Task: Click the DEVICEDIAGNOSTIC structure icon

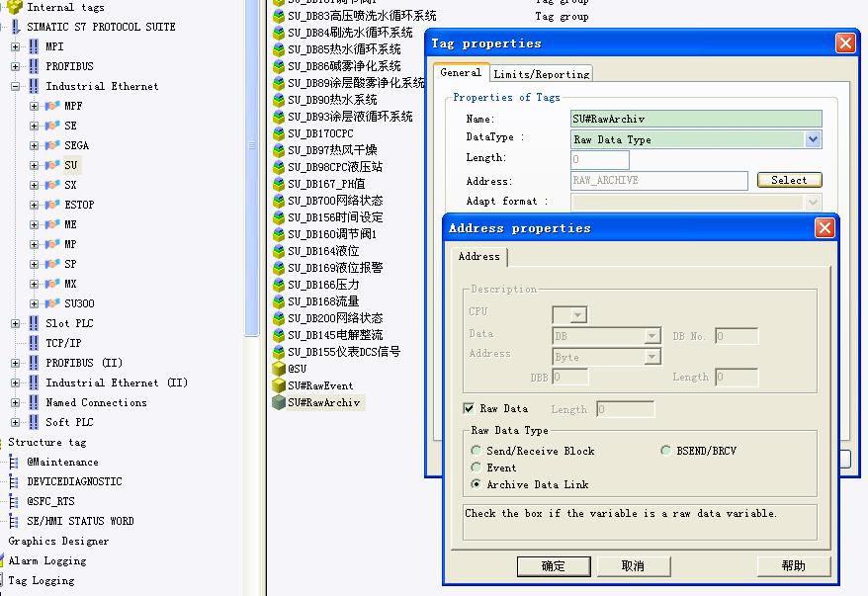Action: [14, 481]
